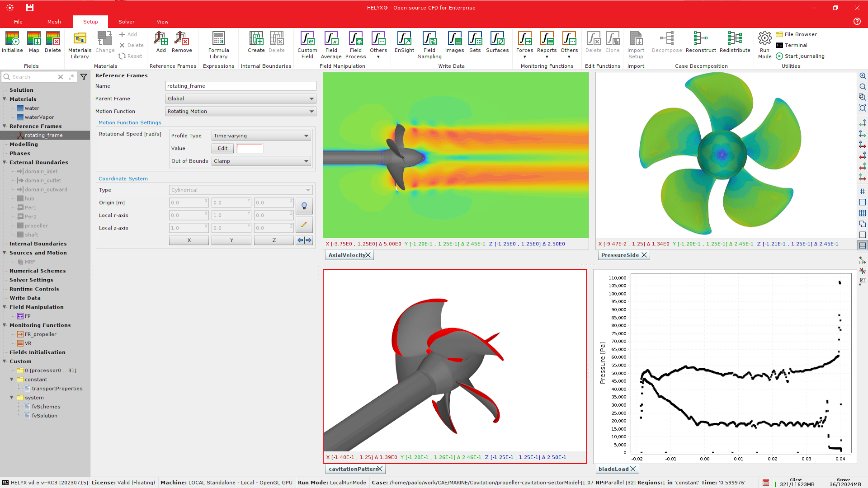Collapse the External Boundaries tree node
Screen dimensions: 868x488
coord(5,162)
